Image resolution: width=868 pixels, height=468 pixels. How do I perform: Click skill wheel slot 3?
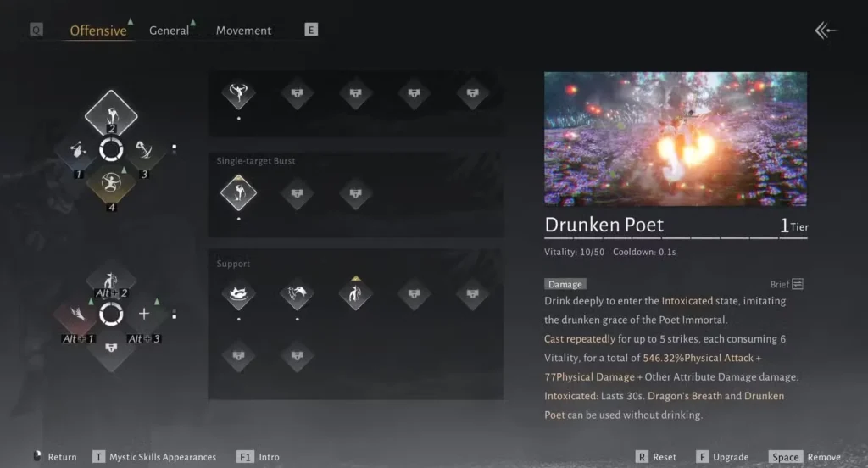pos(144,149)
